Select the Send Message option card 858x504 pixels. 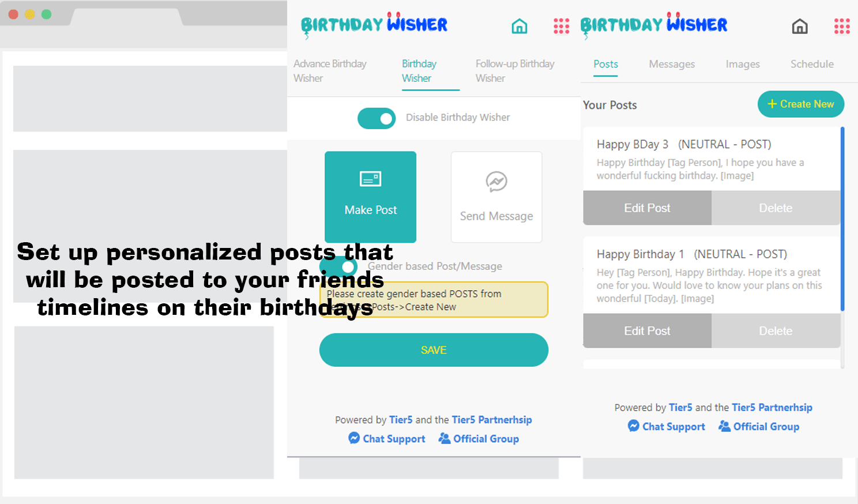point(496,197)
